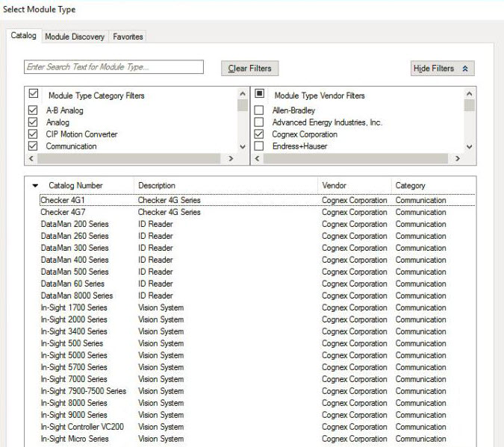Select the In-Sight 7000 Series module row
504x447 pixels.
click(x=74, y=379)
